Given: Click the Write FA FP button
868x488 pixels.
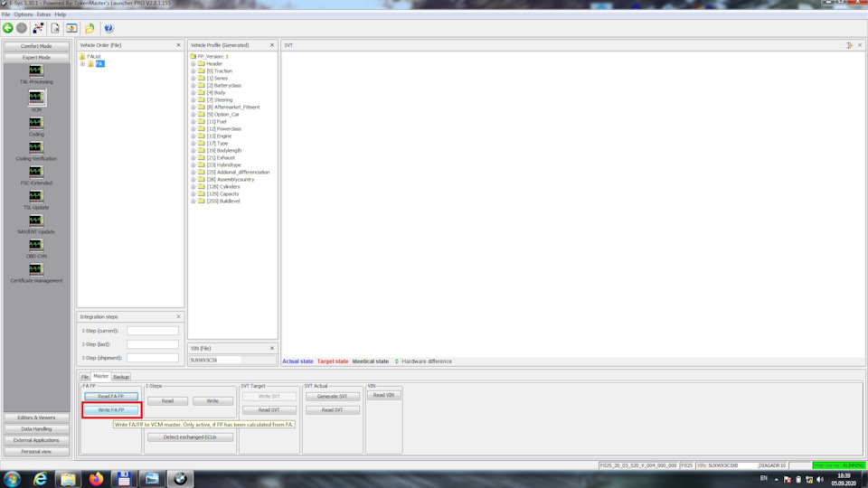Looking at the screenshot, I should tap(111, 410).
